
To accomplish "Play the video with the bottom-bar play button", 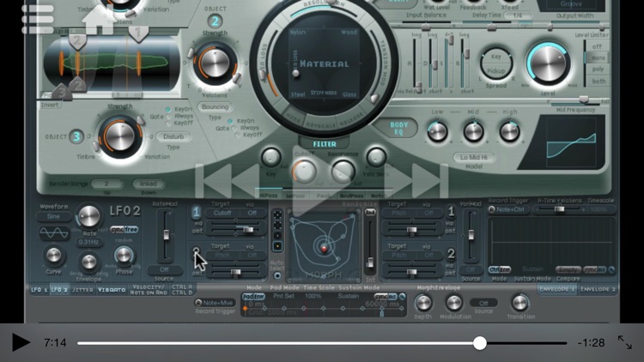I will (x=21, y=342).
